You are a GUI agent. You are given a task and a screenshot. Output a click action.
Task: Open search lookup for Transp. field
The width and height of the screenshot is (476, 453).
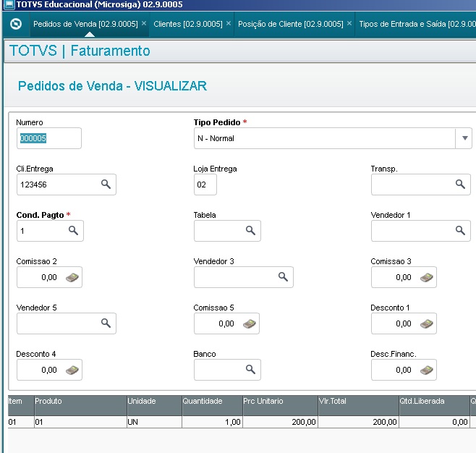460,184
